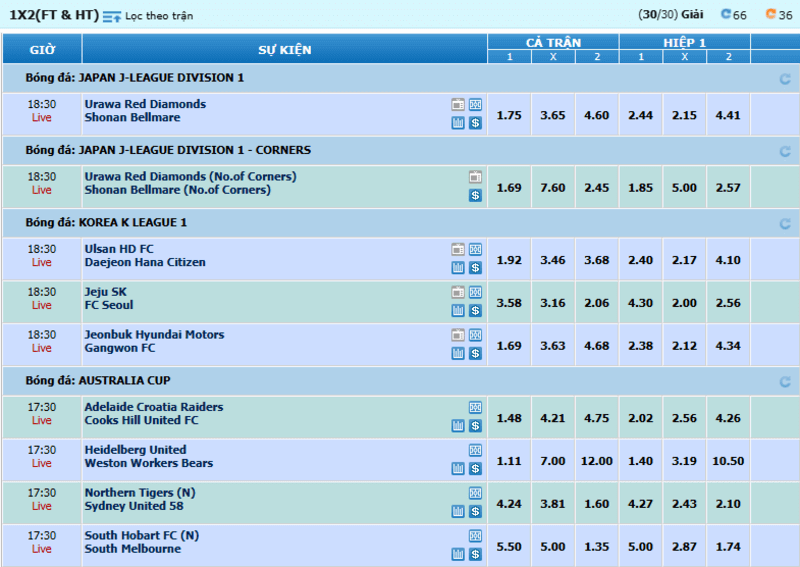Image resolution: width=800 pixels, height=567 pixels.
Task: Open pitch tracker icon for Jeonbuk vs Gangwon FC
Action: tap(476, 335)
